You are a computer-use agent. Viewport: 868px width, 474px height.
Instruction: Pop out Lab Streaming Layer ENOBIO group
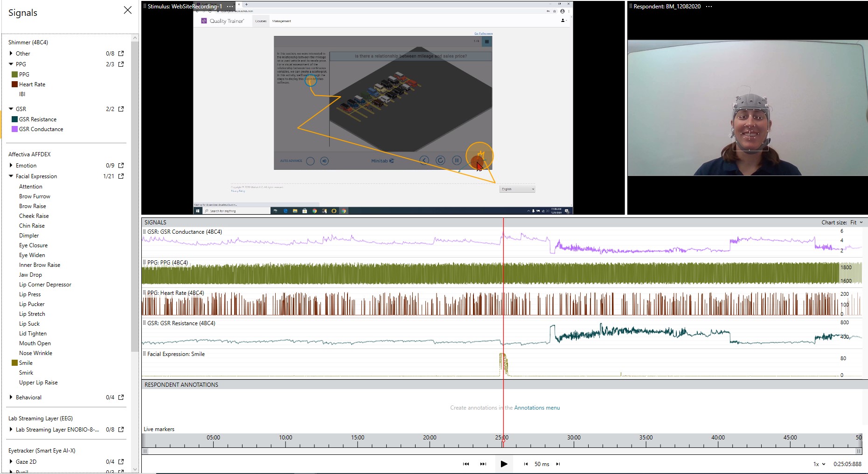(x=121, y=429)
